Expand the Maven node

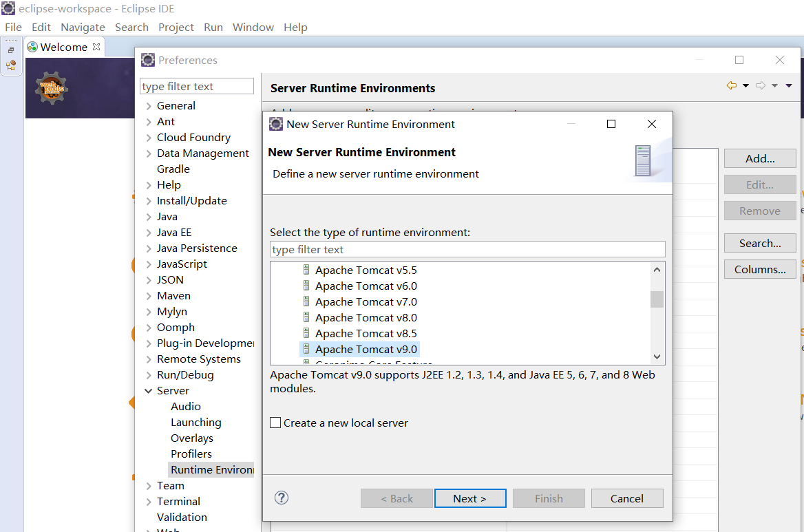coord(149,296)
